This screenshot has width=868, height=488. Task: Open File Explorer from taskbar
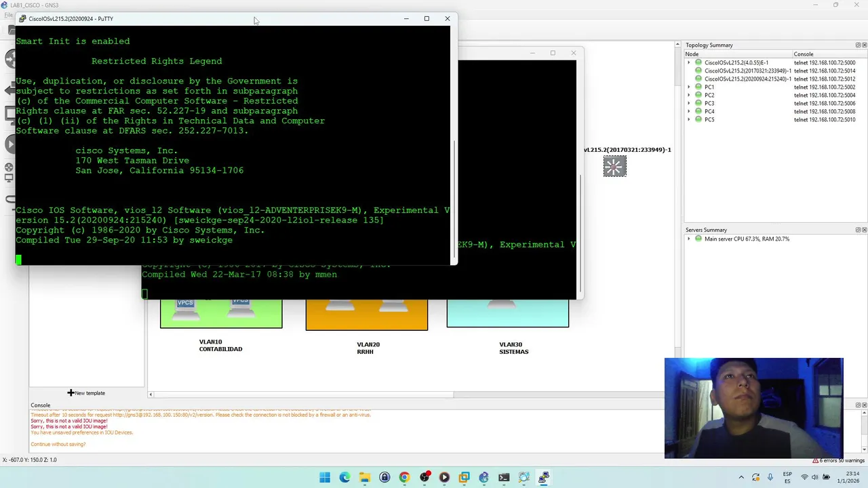pyautogui.click(x=365, y=477)
